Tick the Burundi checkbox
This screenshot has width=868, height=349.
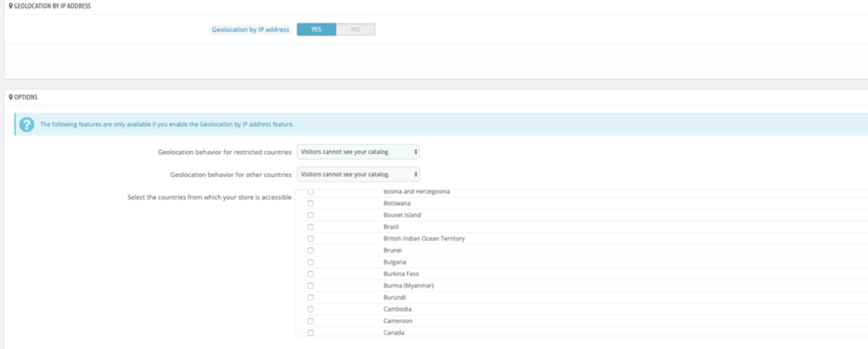[311, 297]
